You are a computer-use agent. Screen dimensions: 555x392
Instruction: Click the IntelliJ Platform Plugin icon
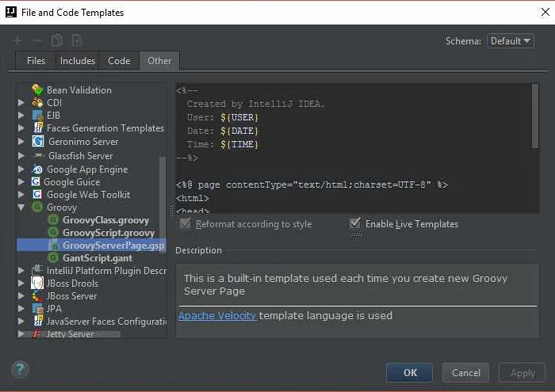[x=37, y=270]
